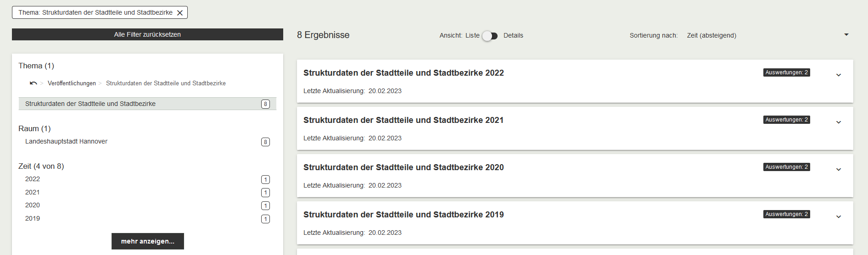Click Veröffentlichungen breadcrumb link
Screen dimensions: 868x255
[x=72, y=83]
